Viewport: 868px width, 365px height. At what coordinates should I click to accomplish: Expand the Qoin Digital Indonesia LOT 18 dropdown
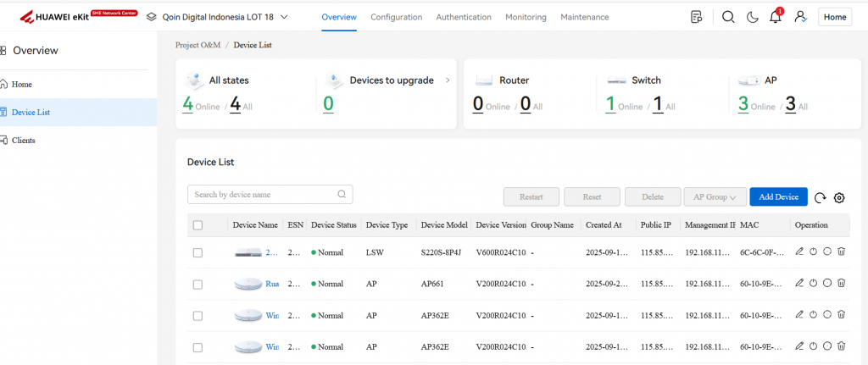(x=283, y=17)
